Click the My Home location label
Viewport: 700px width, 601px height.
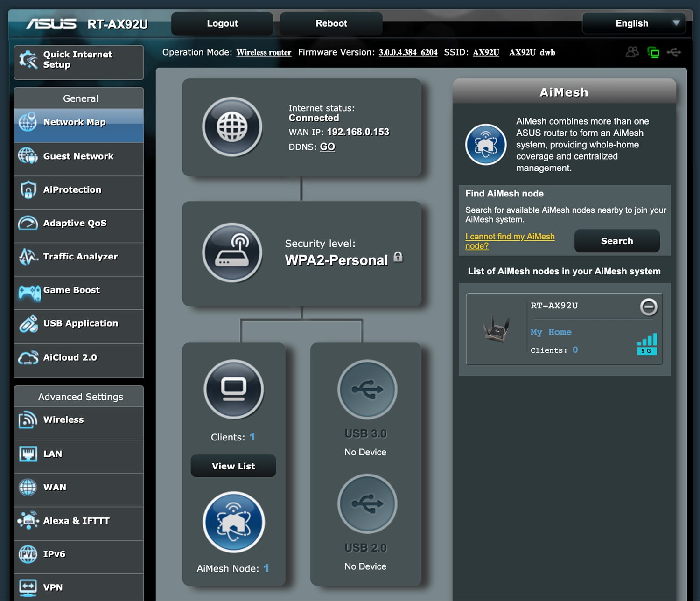point(551,332)
